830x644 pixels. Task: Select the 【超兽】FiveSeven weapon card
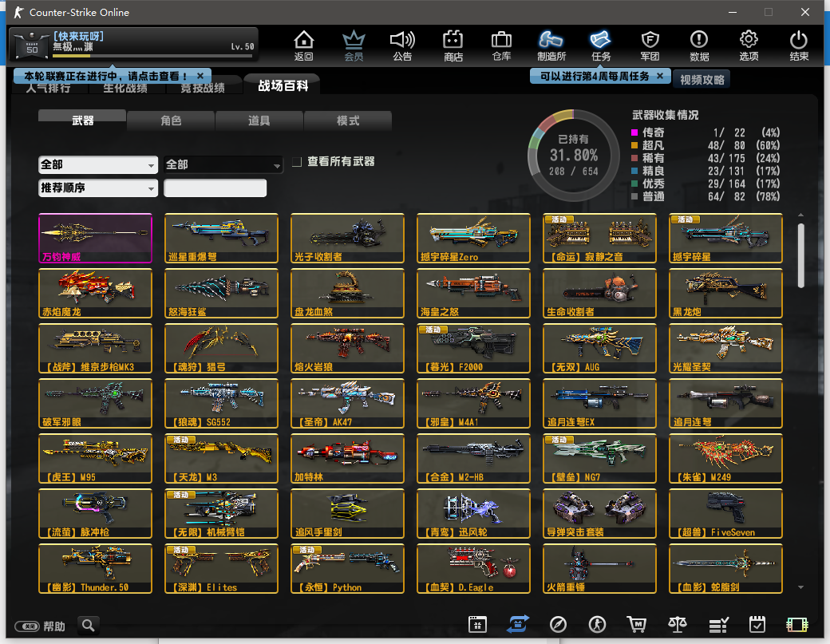click(725, 513)
